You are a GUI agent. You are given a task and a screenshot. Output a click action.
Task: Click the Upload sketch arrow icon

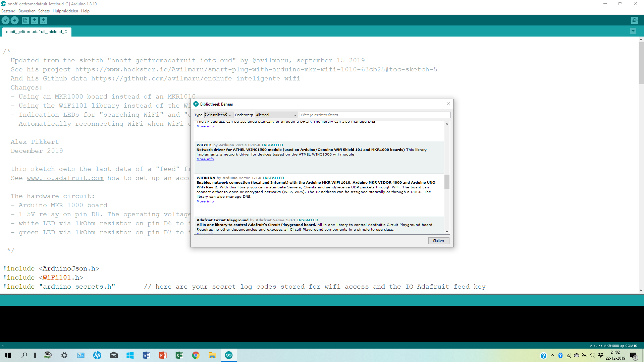point(14,20)
